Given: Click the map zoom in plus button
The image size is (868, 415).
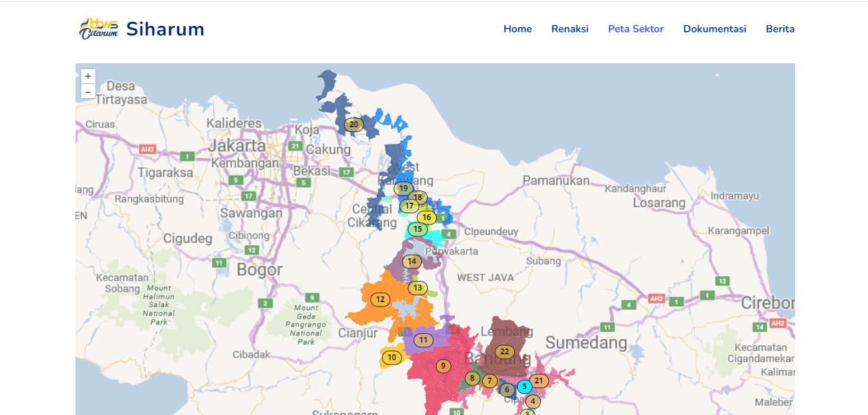Looking at the screenshot, I should (88, 76).
